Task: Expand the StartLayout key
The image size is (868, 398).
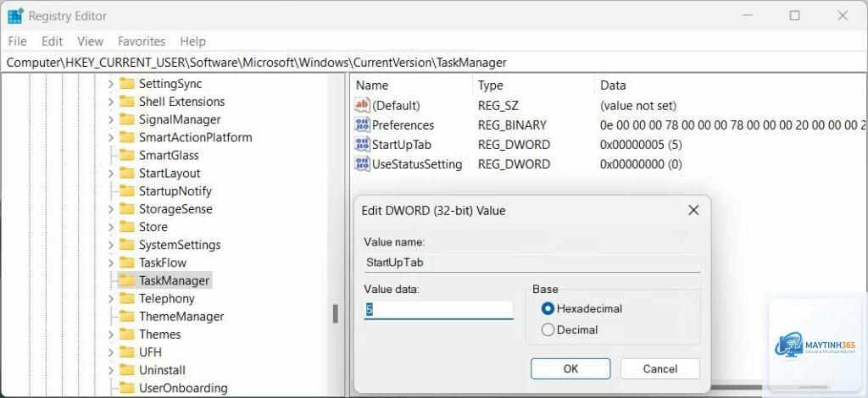Action: 111,173
